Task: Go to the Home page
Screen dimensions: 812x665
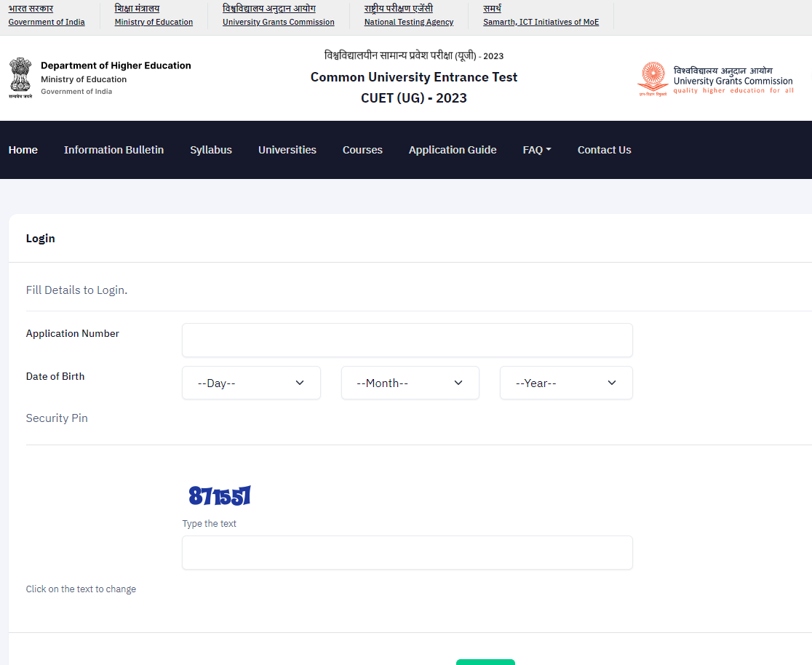Action: coord(23,150)
